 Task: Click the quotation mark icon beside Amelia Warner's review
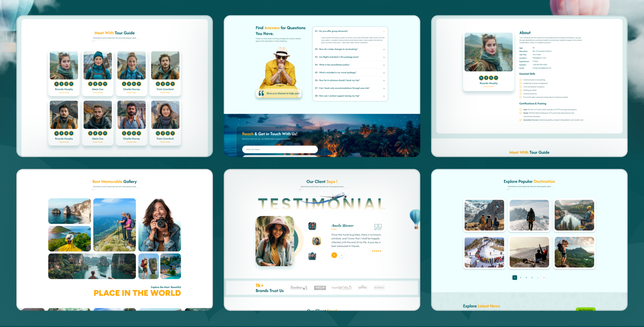(378, 226)
